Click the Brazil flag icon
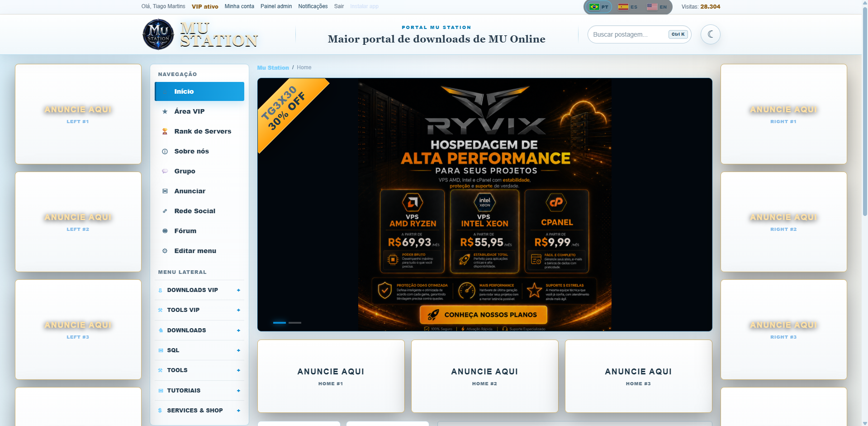 coord(594,7)
